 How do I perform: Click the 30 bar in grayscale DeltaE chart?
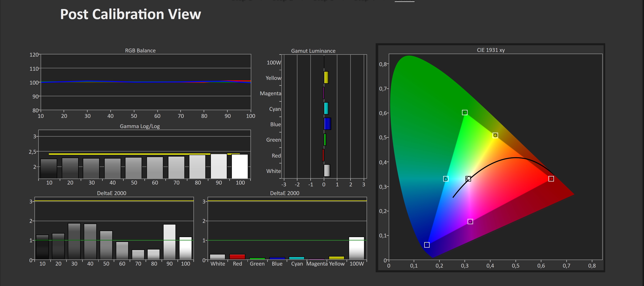tap(74, 241)
